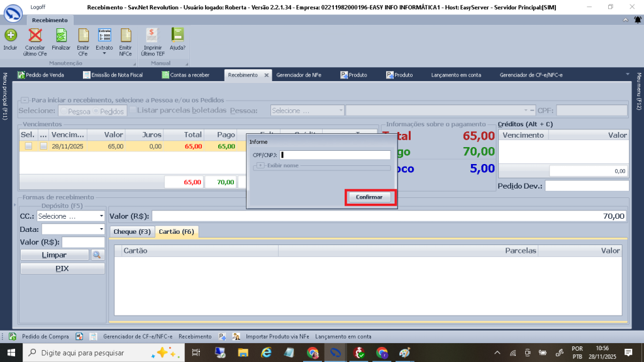The width and height of the screenshot is (644, 362).
Task: Switch to the Cheque (F3) tab
Action: click(x=131, y=232)
